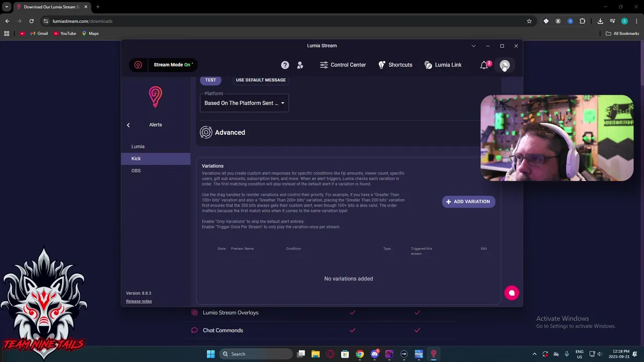This screenshot has height=362, width=644.
Task: Click Condition column header
Action: point(293,248)
